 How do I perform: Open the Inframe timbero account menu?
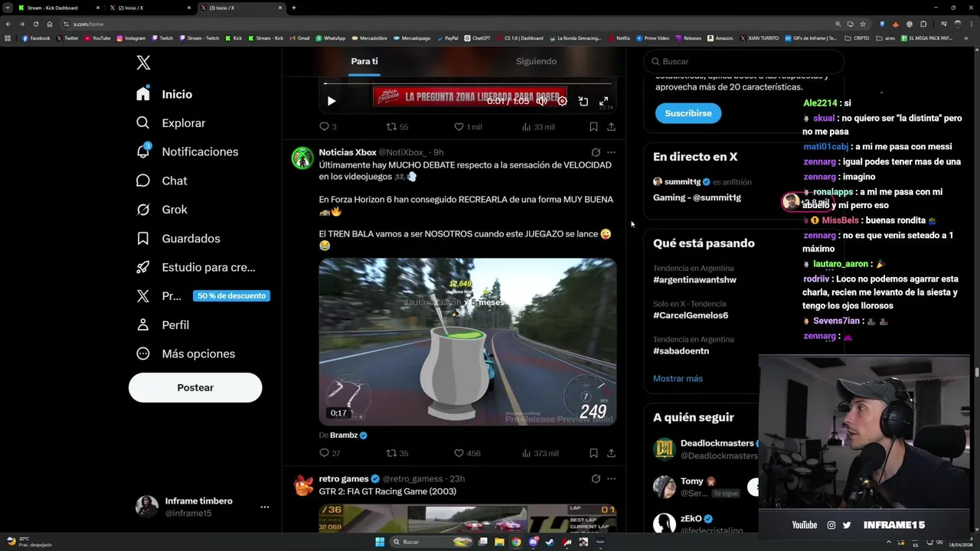point(203,507)
